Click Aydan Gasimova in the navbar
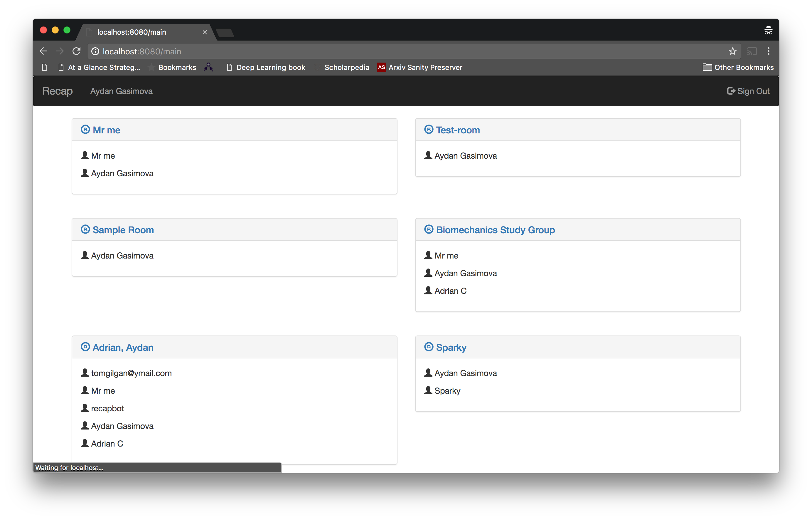The width and height of the screenshot is (812, 520). tap(122, 91)
